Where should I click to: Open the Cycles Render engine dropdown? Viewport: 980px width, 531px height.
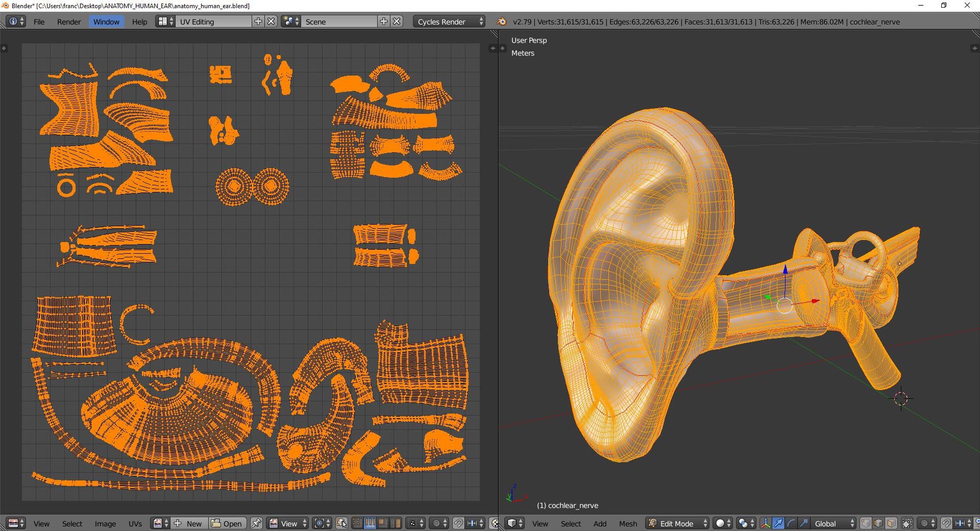[448, 22]
